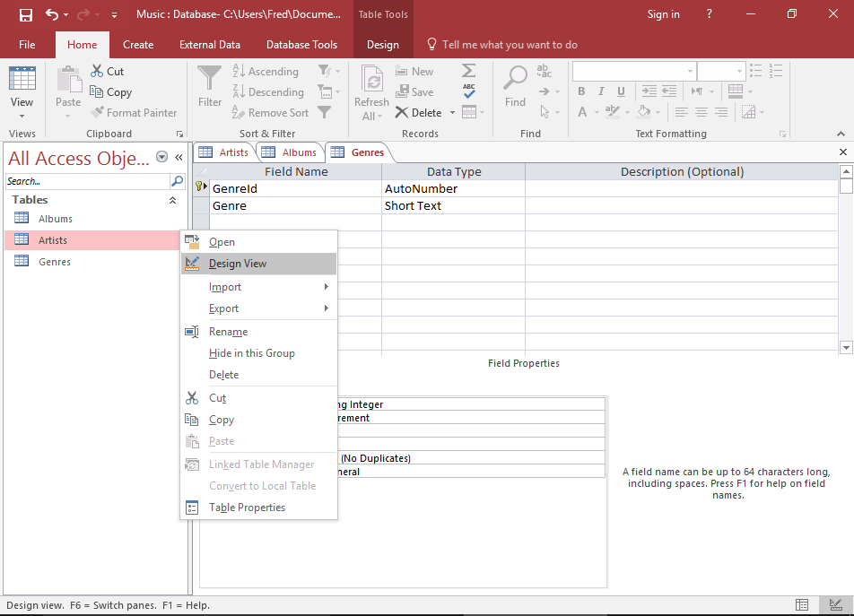Click the Undo arrow in the title bar
The width and height of the screenshot is (854, 616).
(x=52, y=14)
